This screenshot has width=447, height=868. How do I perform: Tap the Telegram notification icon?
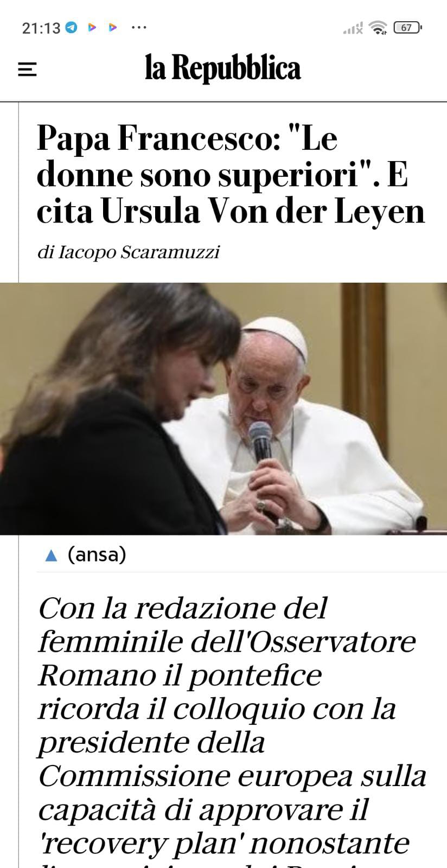pos(72,27)
